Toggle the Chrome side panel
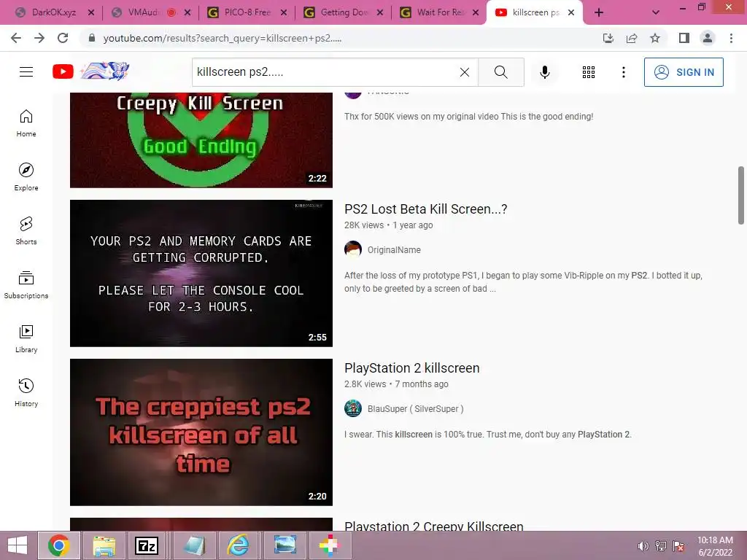 click(x=684, y=38)
